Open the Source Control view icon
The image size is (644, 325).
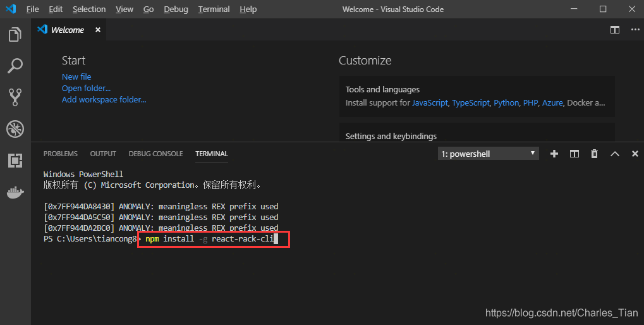pyautogui.click(x=15, y=97)
